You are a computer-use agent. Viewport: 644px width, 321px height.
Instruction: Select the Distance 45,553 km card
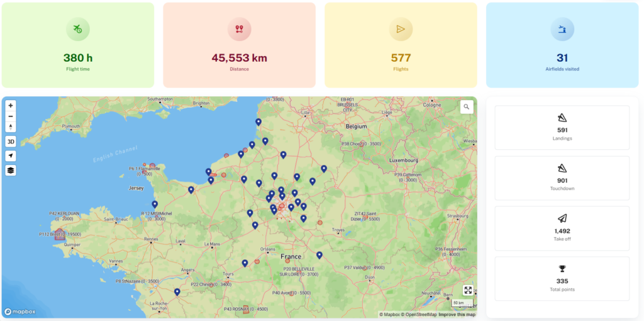[x=239, y=45]
